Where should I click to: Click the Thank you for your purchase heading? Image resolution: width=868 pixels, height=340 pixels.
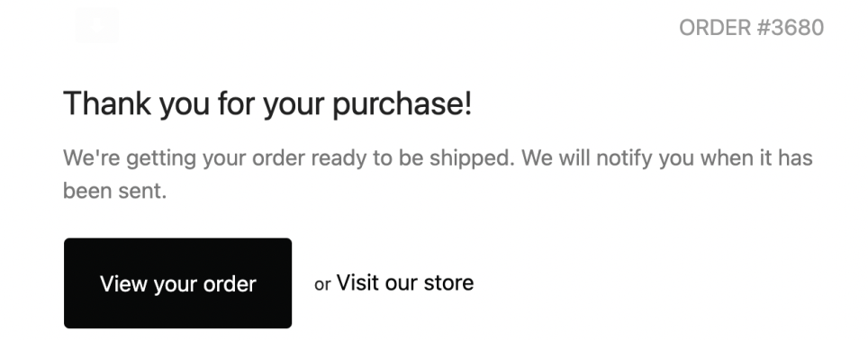click(267, 103)
